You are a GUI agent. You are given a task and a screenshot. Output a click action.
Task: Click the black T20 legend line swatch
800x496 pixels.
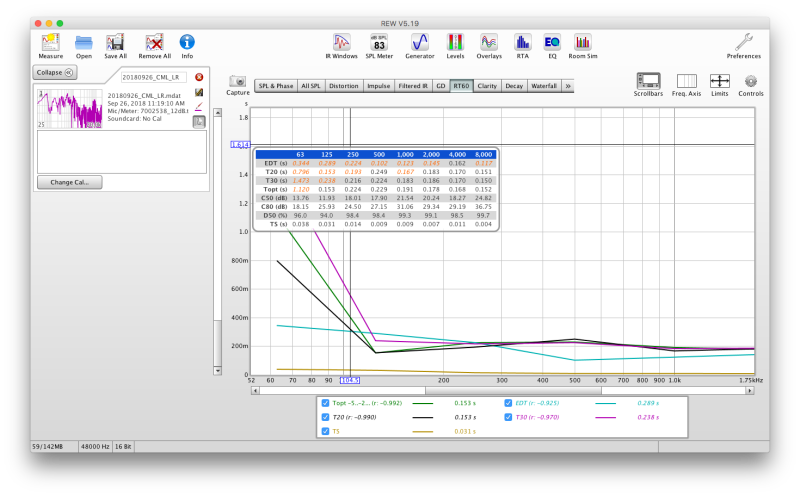point(422,417)
